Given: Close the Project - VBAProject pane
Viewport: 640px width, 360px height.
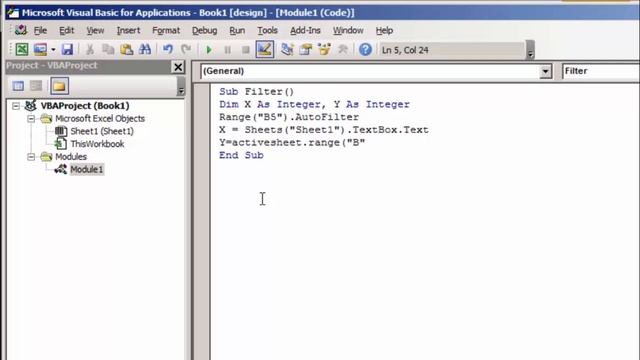Looking at the screenshot, I should (178, 67).
